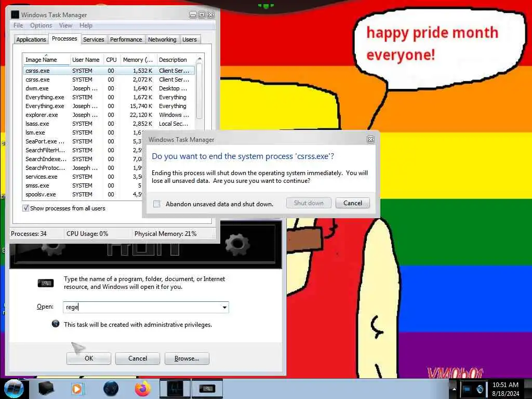532x399 pixels.
Task: Open the blue globe taskbar icon
Action: pyautogui.click(x=111, y=389)
